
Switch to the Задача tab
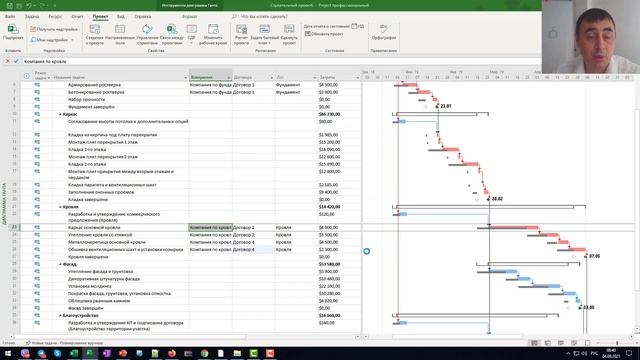(x=32, y=17)
